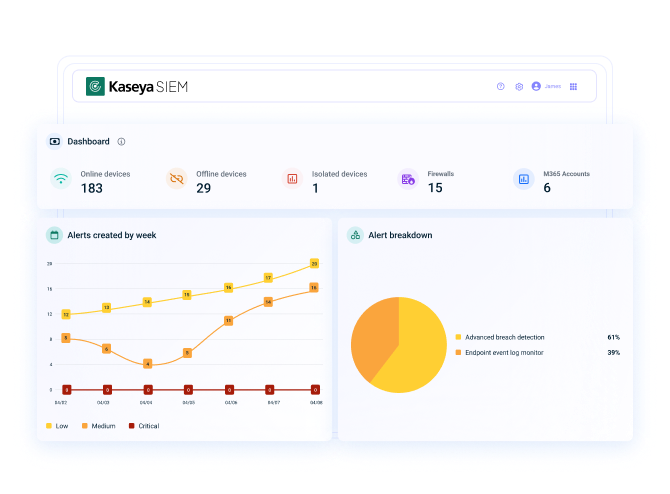Open settings via the gear icon
Viewport: 670px width, 494px height.
(x=519, y=87)
